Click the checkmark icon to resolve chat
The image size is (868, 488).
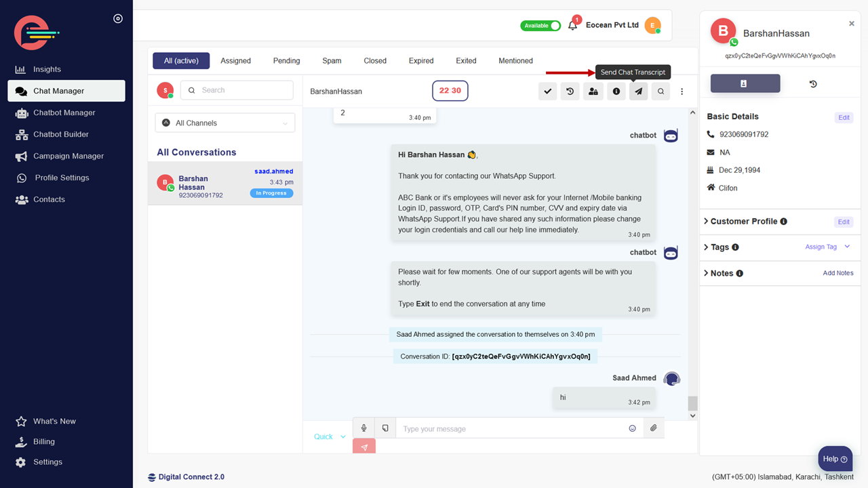click(547, 91)
